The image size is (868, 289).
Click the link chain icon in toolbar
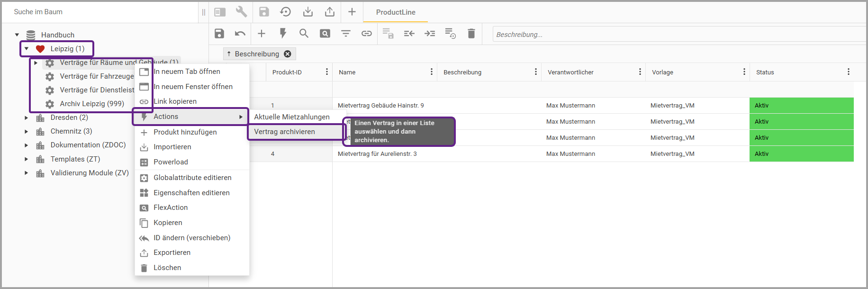click(x=367, y=34)
